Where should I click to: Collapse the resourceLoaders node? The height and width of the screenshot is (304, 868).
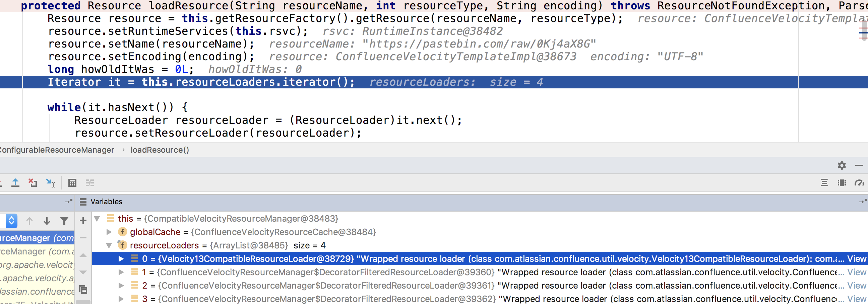[x=109, y=245]
